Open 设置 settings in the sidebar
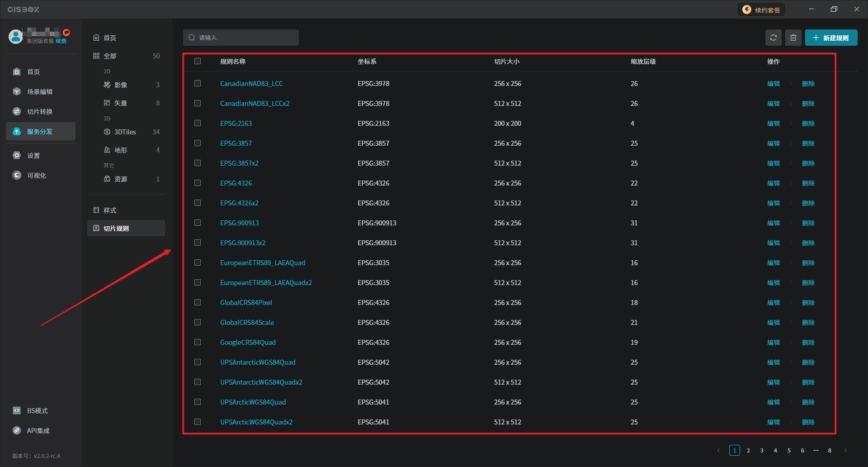The height and width of the screenshot is (467, 868). coord(33,156)
